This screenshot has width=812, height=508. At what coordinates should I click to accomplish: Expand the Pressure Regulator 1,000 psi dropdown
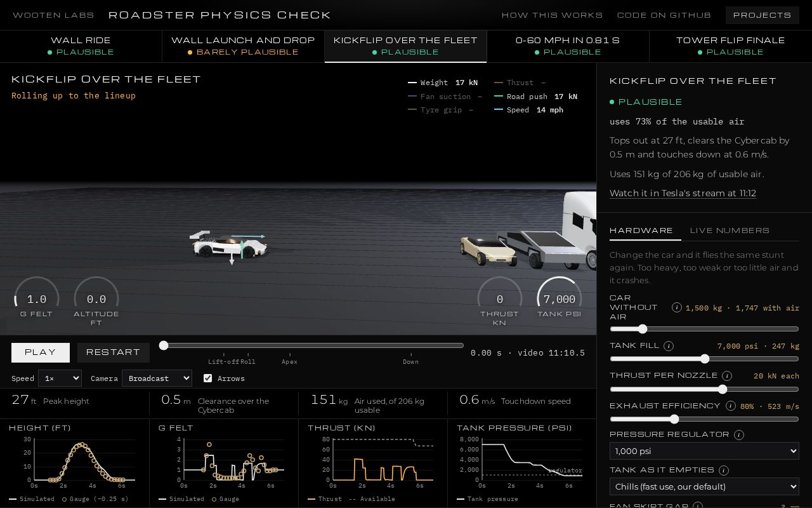click(x=704, y=451)
